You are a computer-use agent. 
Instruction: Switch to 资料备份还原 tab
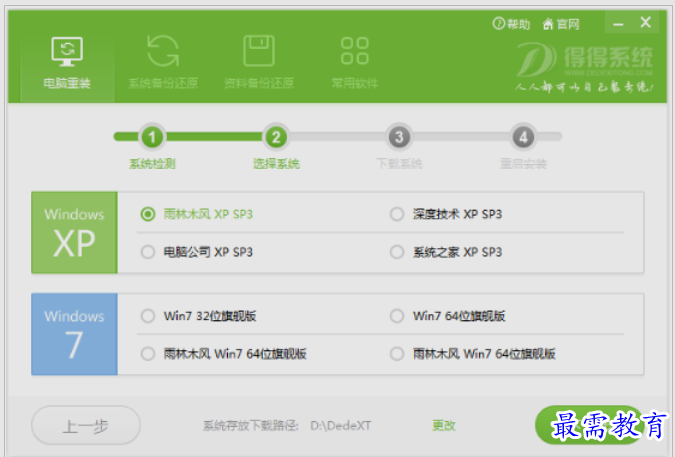click(259, 64)
